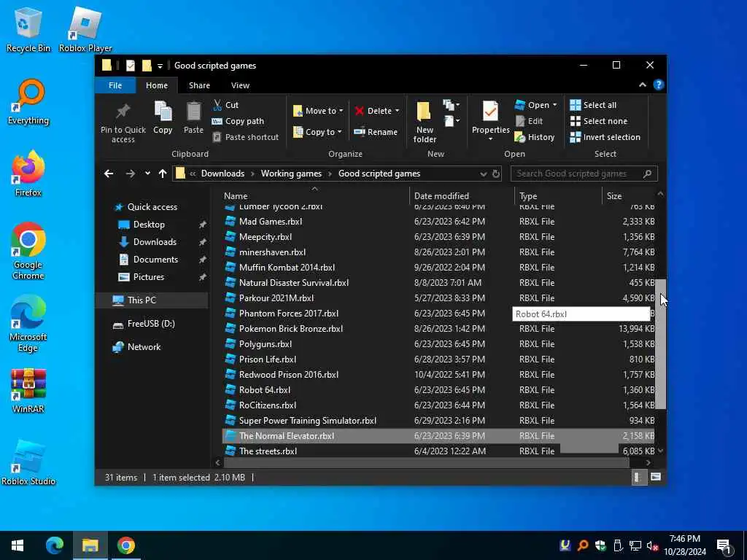The height and width of the screenshot is (560, 747).
Task: Sort by Date modified column
Action: [x=461, y=195]
